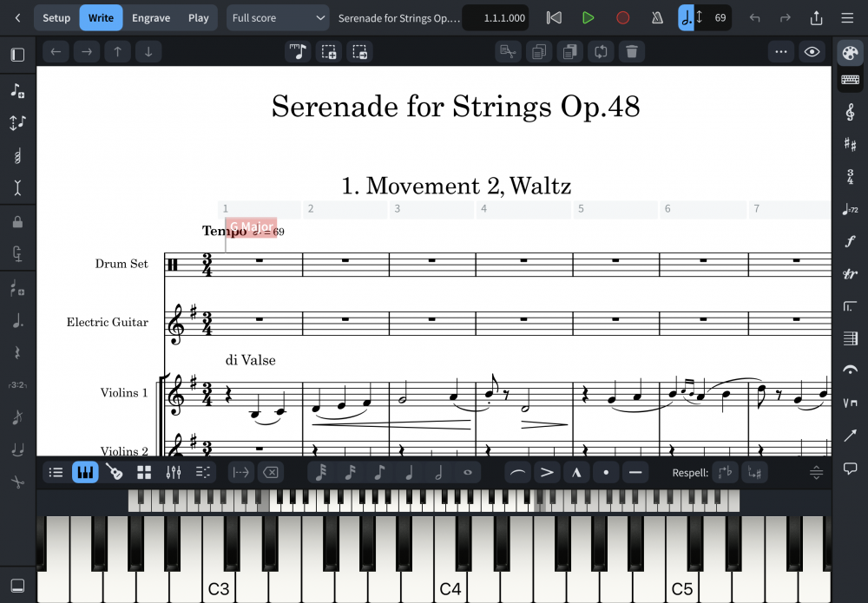The height and width of the screenshot is (603, 868).
Task: Open the paint palette notations panel
Action: [x=850, y=53]
